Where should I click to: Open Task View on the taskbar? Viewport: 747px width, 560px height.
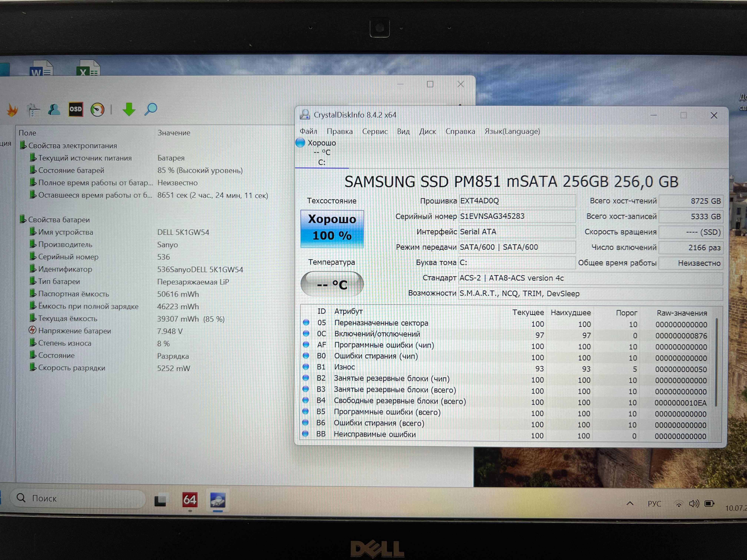[160, 500]
